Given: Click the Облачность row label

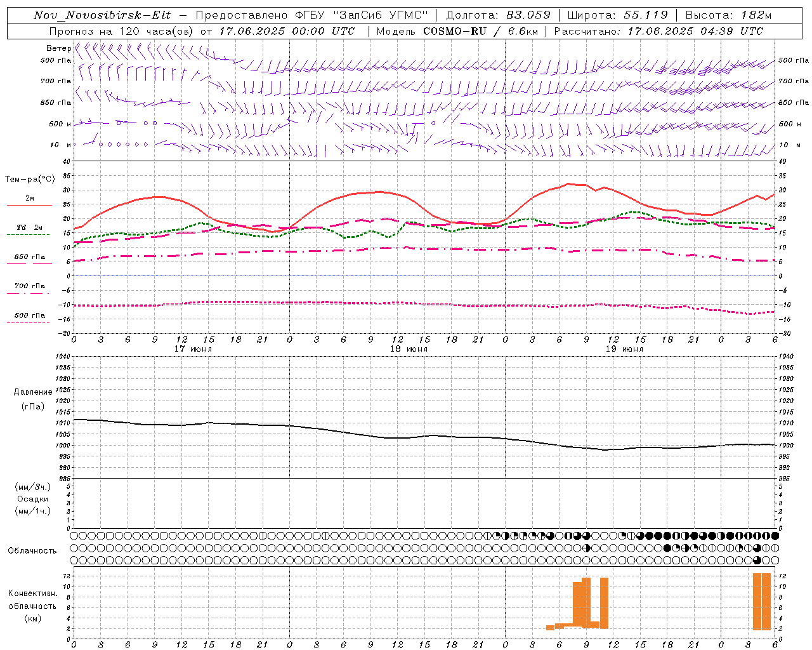Looking at the screenshot, I should (x=32, y=551).
